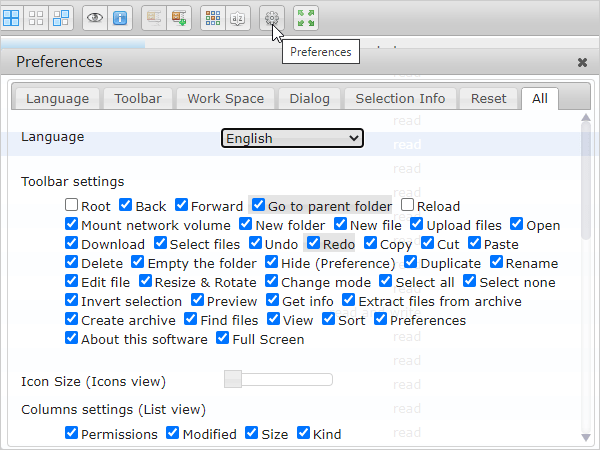The height and width of the screenshot is (450, 600).
Task: Uncheck Empty the folder checkbox
Action: (138, 262)
